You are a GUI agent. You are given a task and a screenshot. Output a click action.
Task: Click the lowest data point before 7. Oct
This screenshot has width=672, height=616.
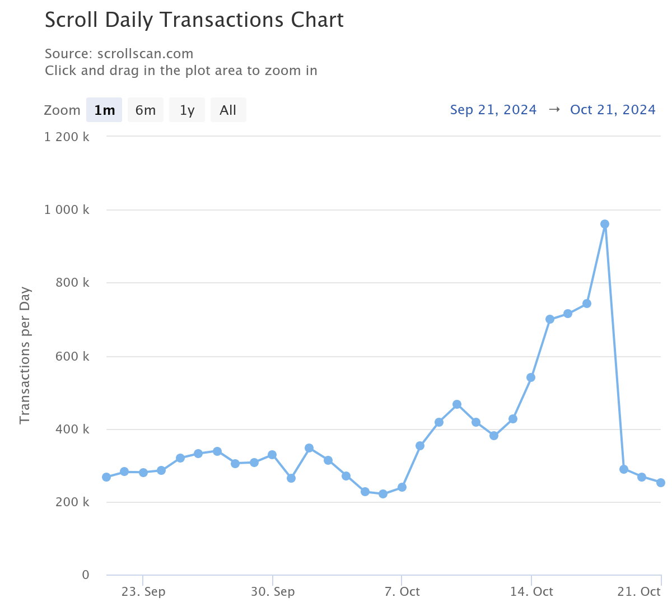(382, 493)
